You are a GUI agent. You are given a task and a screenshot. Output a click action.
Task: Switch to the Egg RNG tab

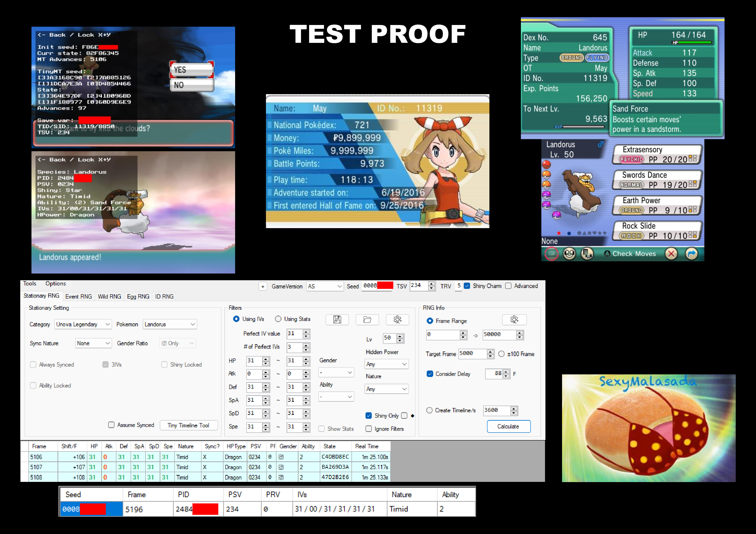[x=138, y=296]
